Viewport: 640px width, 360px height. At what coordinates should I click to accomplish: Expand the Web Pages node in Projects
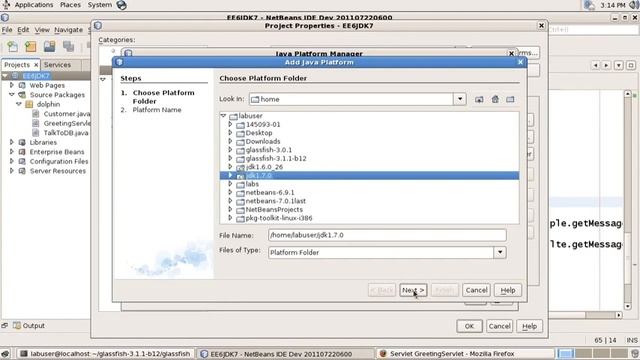pyautogui.click(x=11, y=85)
